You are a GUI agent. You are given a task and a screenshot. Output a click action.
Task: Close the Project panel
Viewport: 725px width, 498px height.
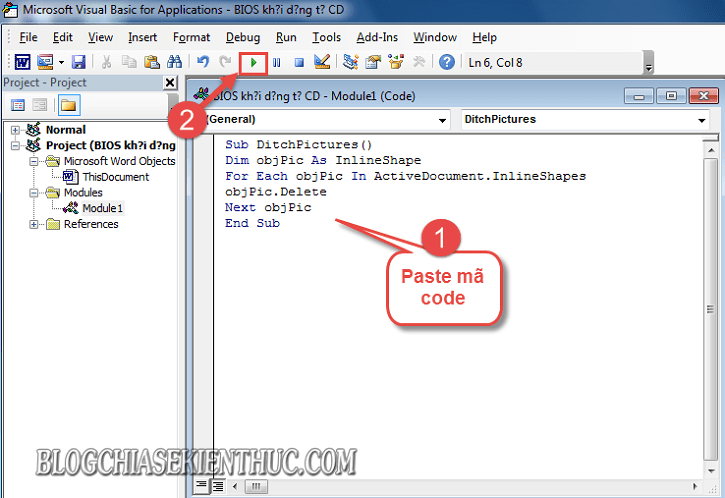point(170,82)
